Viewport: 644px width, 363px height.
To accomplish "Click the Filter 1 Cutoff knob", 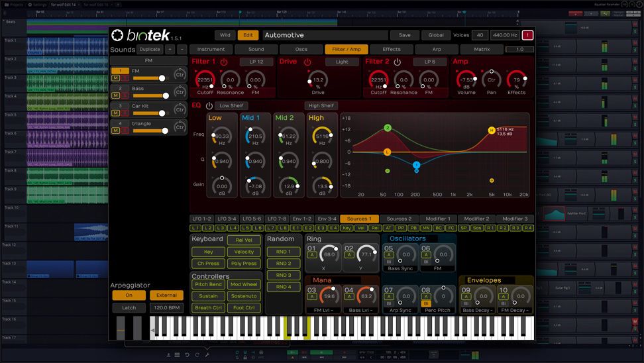I will pyautogui.click(x=205, y=79).
